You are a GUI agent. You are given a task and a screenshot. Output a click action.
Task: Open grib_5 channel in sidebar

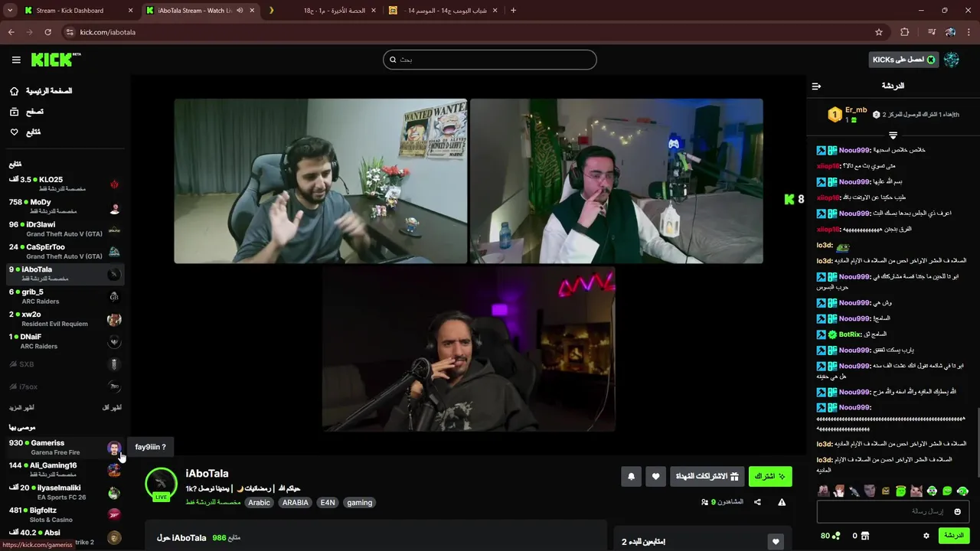point(64,296)
